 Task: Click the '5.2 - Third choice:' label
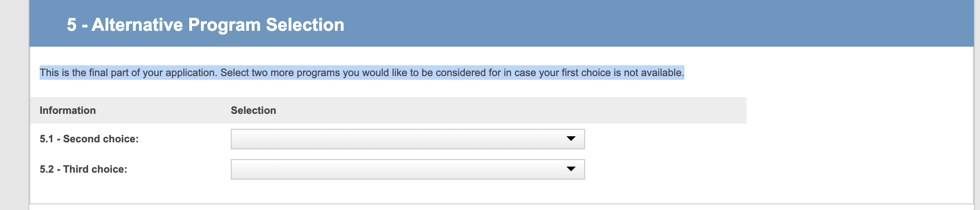click(x=83, y=169)
